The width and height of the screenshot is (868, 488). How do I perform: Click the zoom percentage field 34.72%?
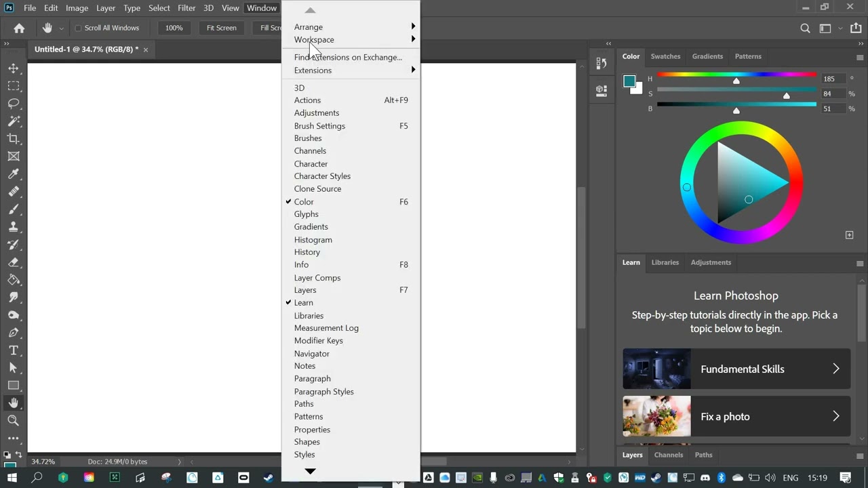pos(43,462)
